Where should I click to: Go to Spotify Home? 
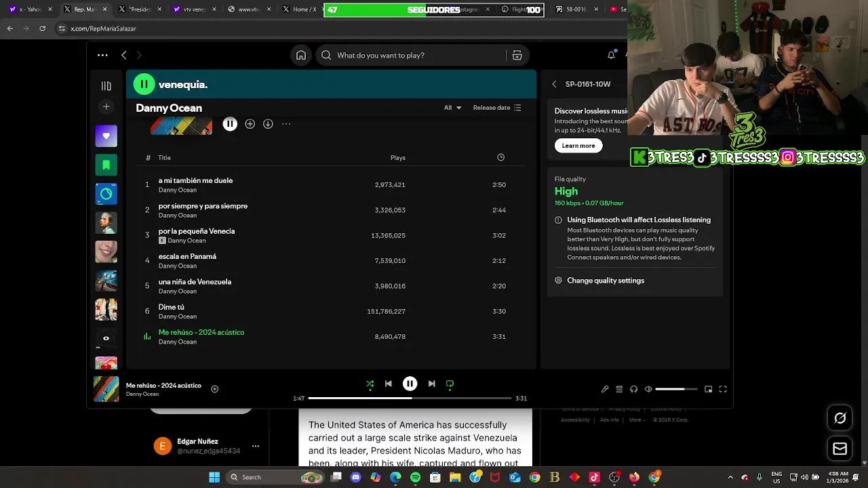tap(301, 56)
